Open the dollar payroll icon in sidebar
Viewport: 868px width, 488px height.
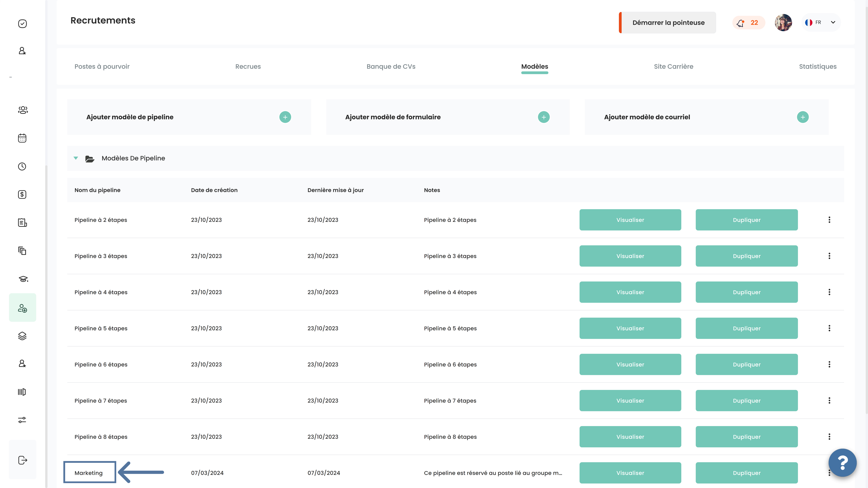[22, 194]
